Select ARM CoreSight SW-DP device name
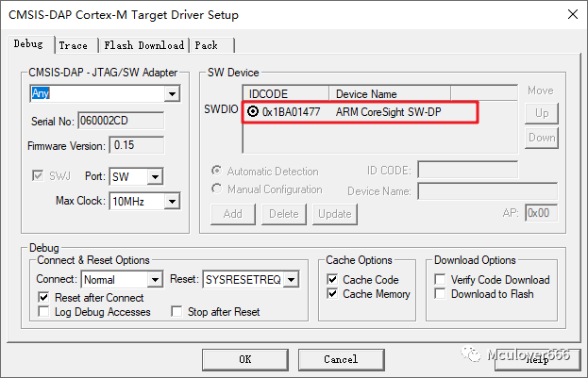Viewport: 588px width, 378px height. point(388,111)
